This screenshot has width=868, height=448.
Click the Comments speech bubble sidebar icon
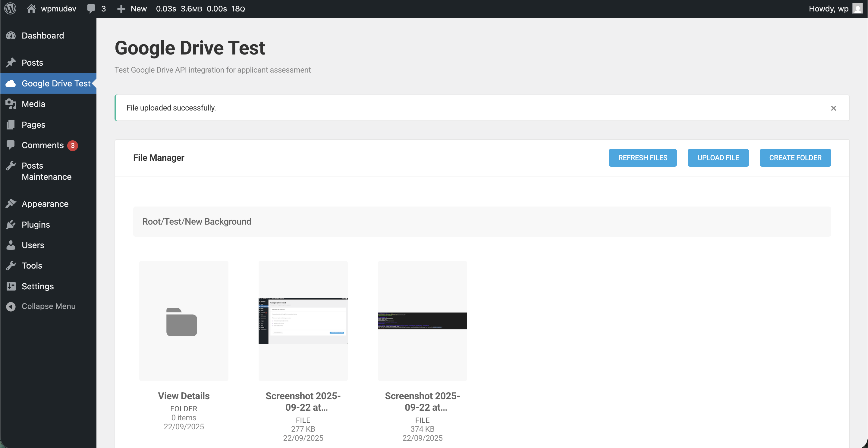(11, 145)
